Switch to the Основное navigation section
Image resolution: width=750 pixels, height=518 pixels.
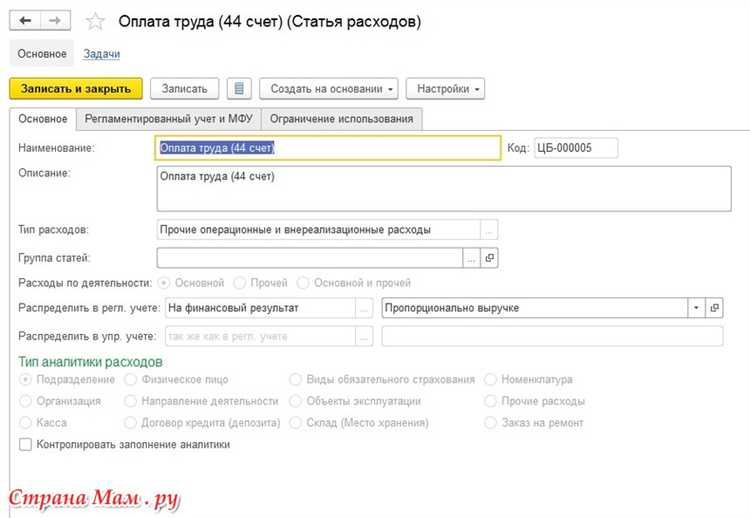coord(42,54)
